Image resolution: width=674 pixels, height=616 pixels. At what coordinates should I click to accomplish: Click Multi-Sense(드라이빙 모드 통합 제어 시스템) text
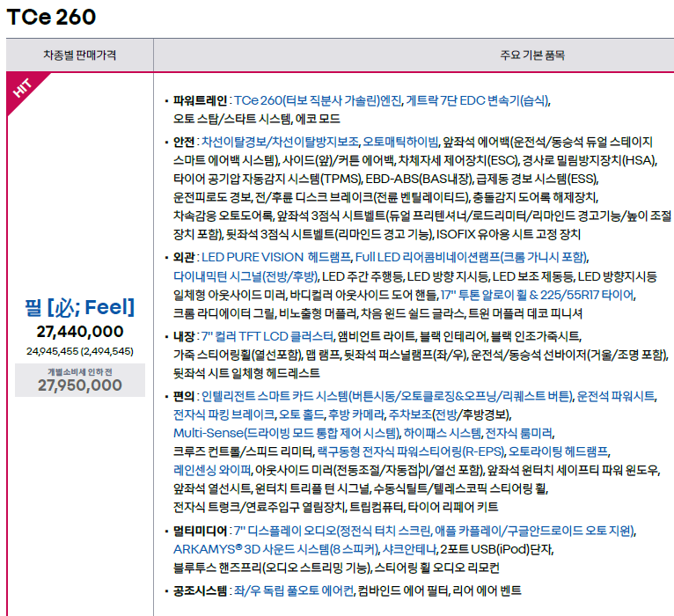286,433
